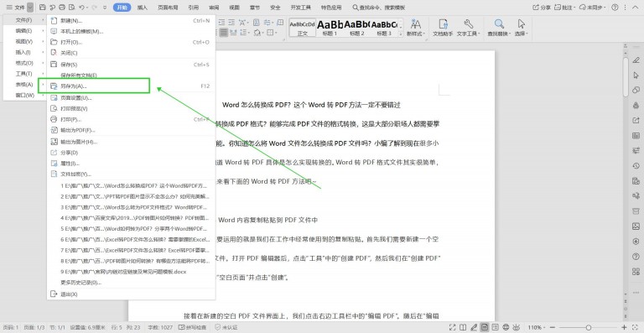Click the grid apps icon in right sidebar
The image size is (644, 333).
[x=636, y=272]
